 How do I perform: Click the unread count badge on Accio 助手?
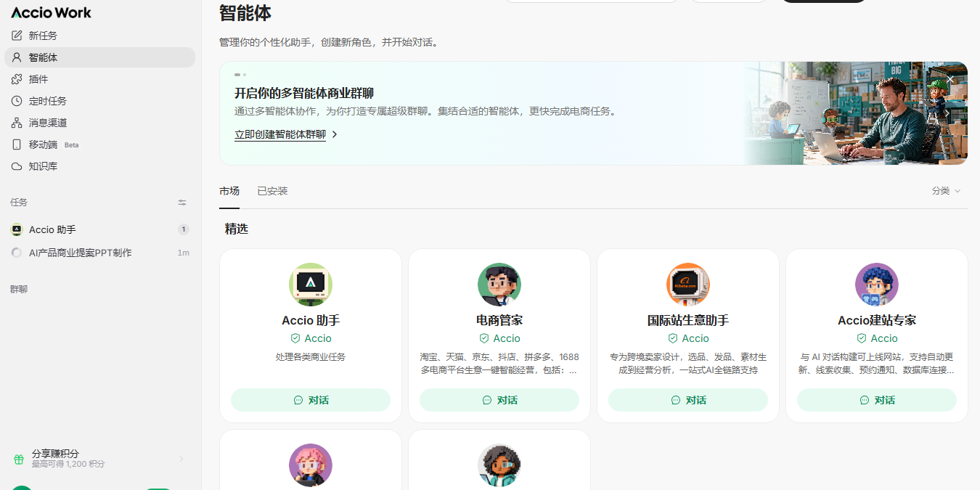pyautogui.click(x=184, y=229)
